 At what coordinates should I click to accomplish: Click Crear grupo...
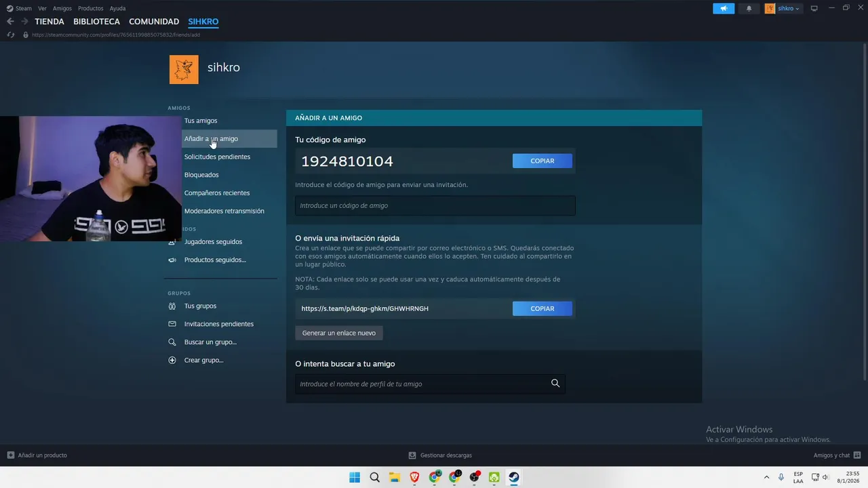tap(203, 360)
